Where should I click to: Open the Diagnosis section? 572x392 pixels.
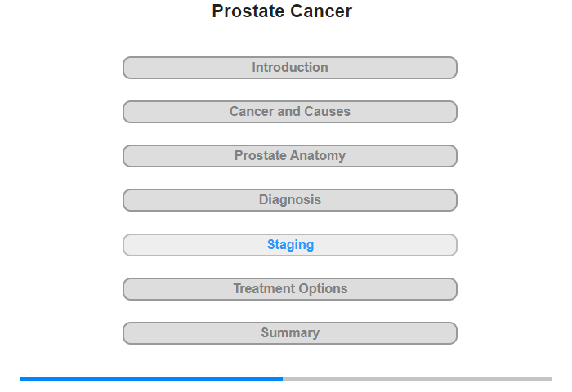pyautogui.click(x=289, y=200)
